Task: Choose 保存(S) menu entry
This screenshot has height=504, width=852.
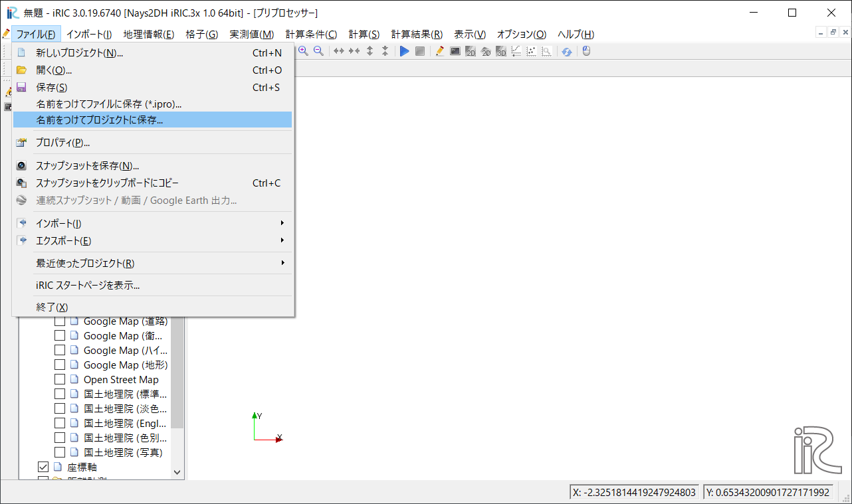Action: pos(153,87)
